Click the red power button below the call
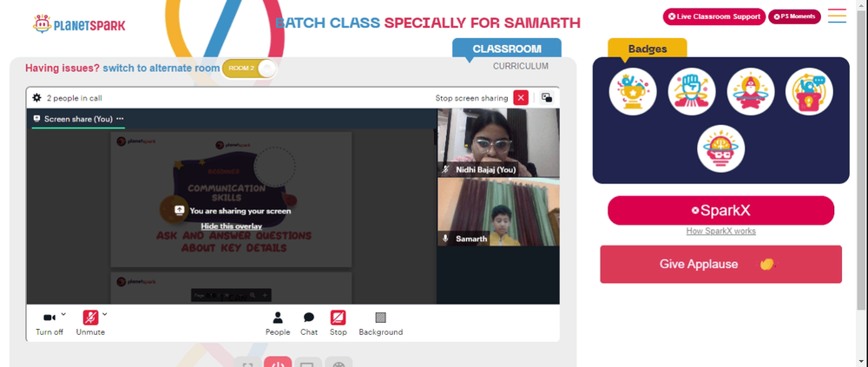This screenshot has width=868, height=367. (x=278, y=364)
